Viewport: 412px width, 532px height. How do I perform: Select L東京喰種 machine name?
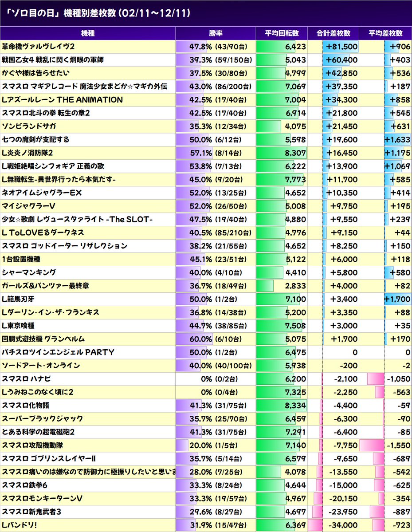tap(18, 326)
